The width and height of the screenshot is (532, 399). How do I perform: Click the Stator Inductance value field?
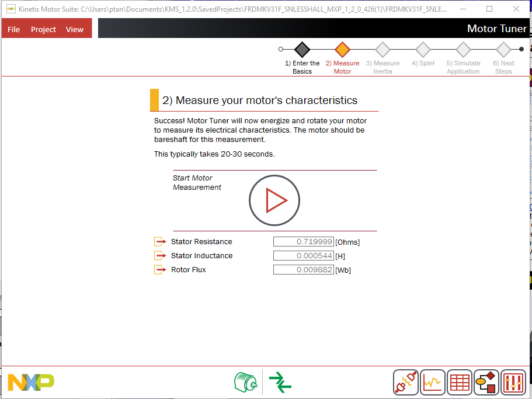303,255
